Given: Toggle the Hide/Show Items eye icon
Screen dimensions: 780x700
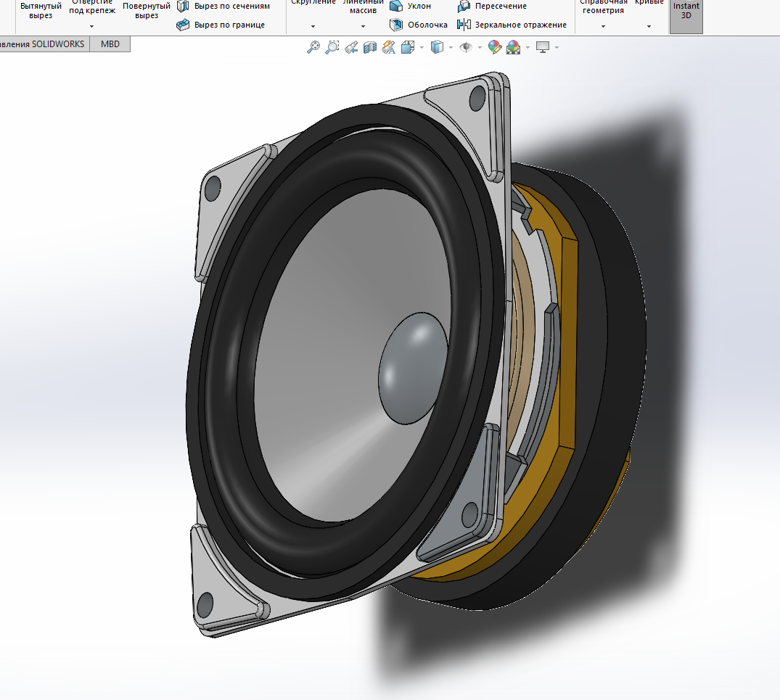Looking at the screenshot, I should [x=466, y=47].
